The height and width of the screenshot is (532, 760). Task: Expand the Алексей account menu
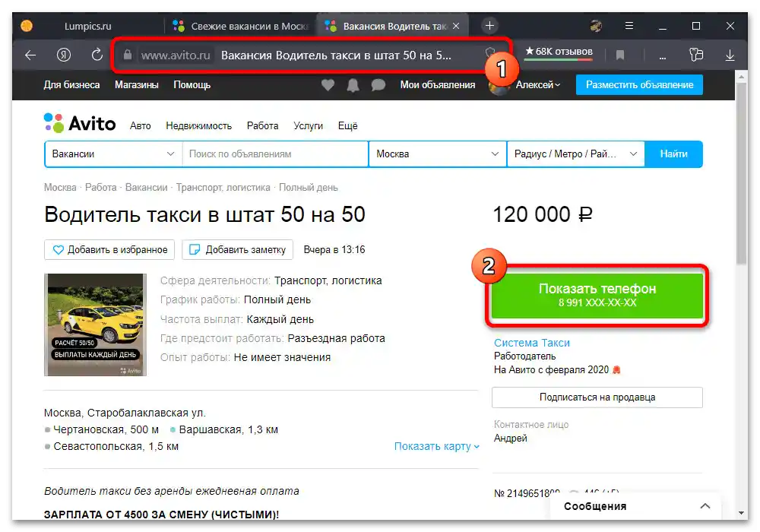click(537, 85)
